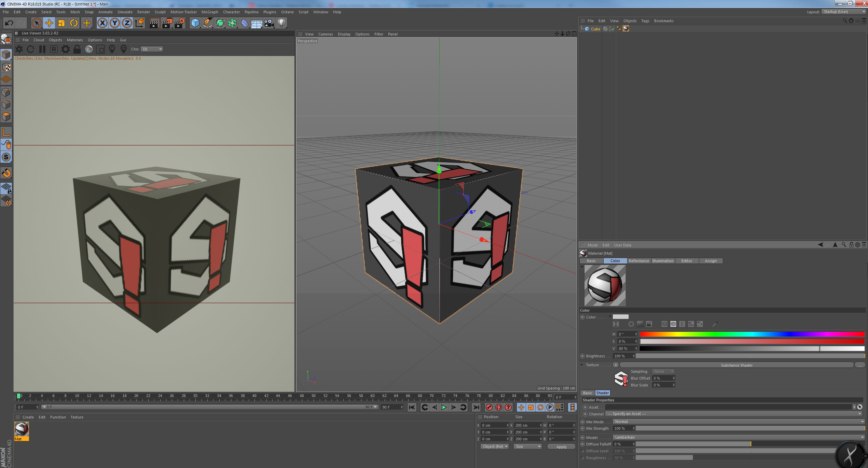Click the Substance Shader texture button

click(736, 365)
